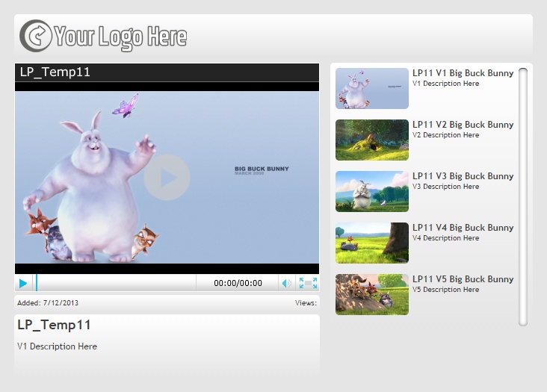The width and height of the screenshot is (547, 392).
Task: Click the 00:00/00:00 time display
Action: click(x=238, y=283)
